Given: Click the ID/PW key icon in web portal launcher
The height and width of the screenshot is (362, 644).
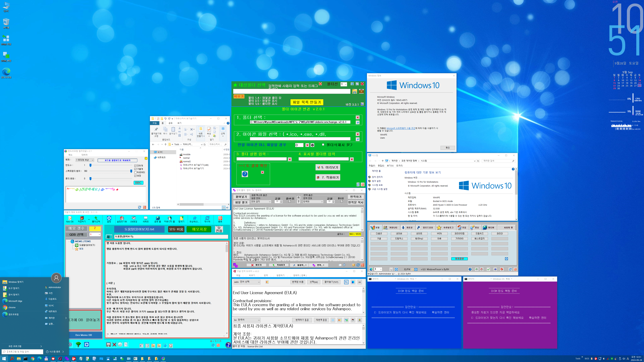Looking at the screenshot, I should [x=412, y=269].
